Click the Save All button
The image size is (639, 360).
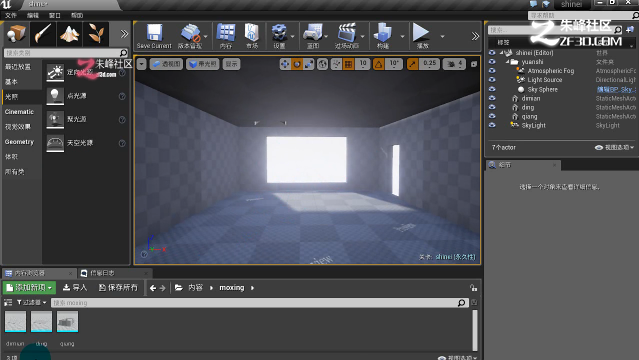119,288
